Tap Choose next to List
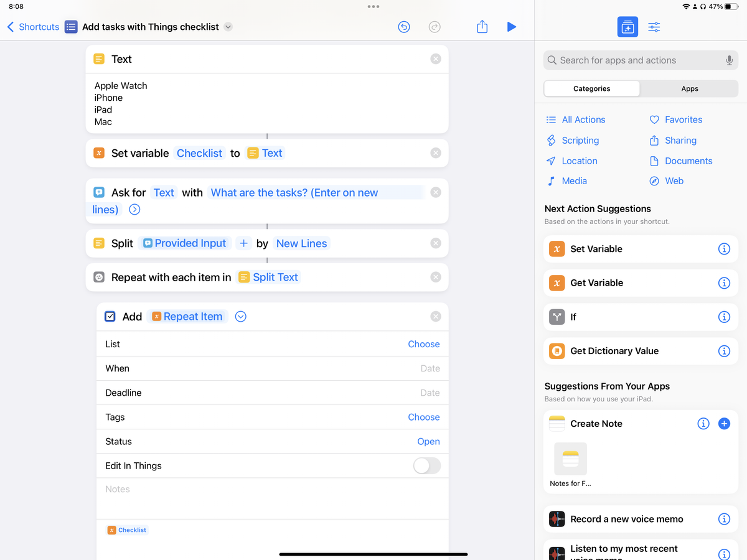The height and width of the screenshot is (560, 747). (423, 343)
